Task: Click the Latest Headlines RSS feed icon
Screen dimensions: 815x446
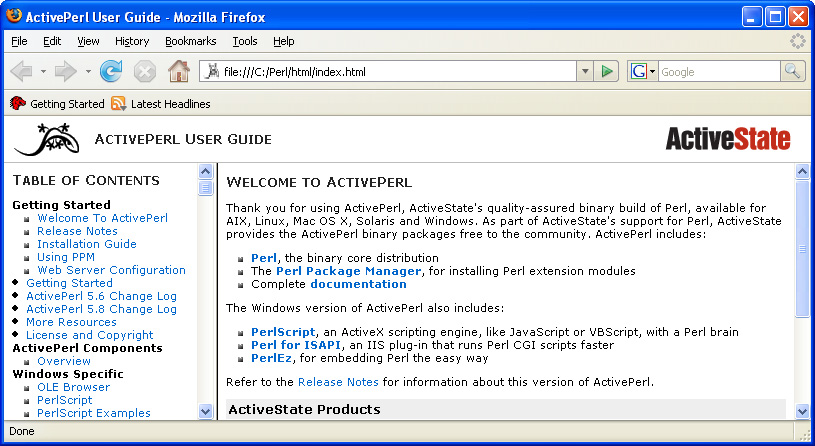Action: click(x=119, y=103)
